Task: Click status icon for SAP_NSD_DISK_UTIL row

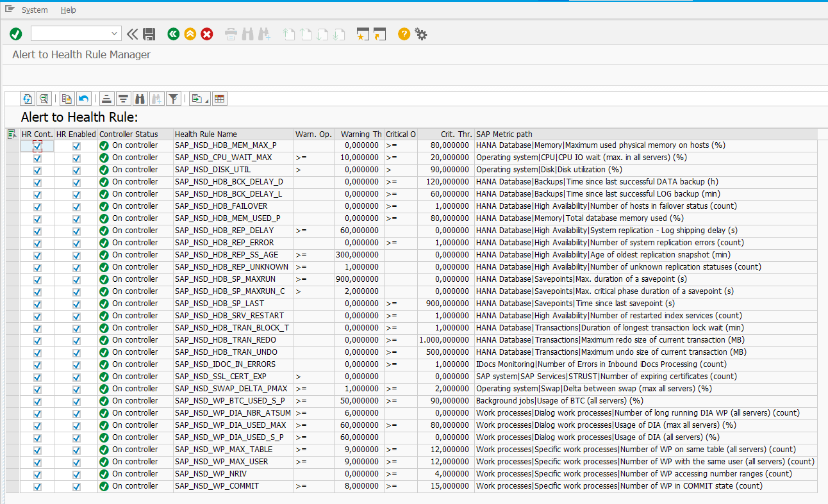Action: coord(104,170)
